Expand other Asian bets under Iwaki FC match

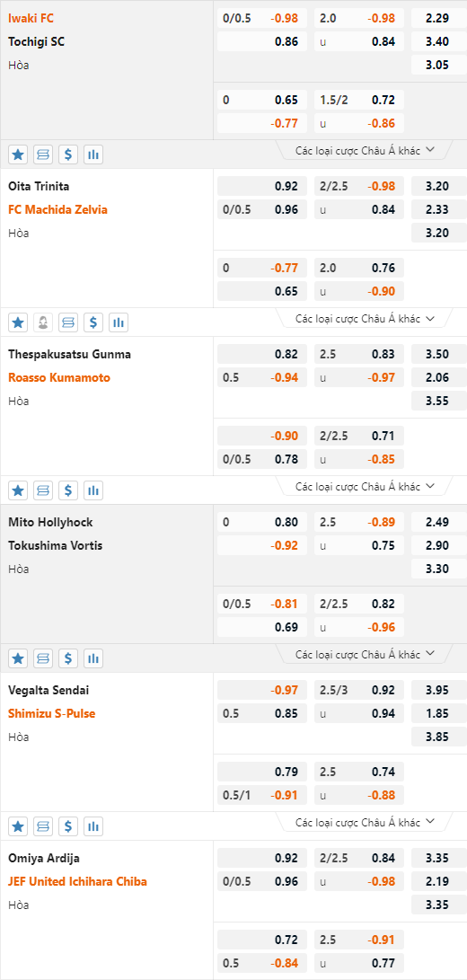tap(366, 150)
